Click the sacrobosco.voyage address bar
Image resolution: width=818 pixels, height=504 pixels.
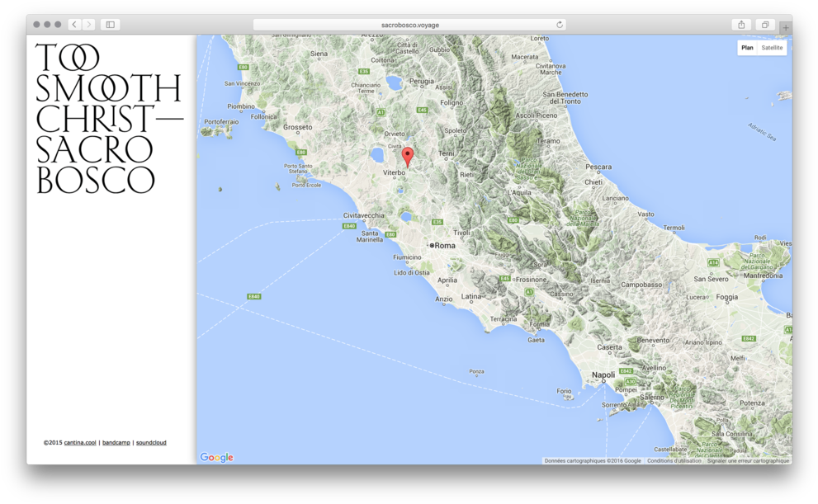tap(409, 25)
